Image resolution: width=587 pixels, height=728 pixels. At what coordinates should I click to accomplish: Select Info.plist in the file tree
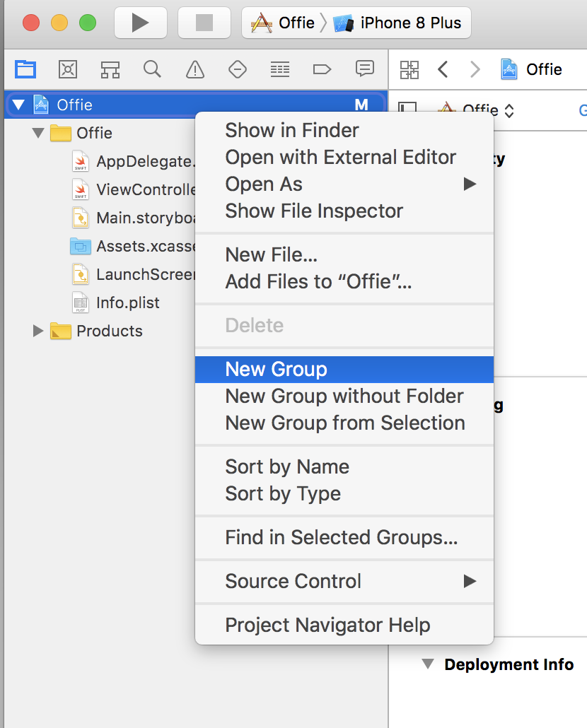pyautogui.click(x=127, y=303)
